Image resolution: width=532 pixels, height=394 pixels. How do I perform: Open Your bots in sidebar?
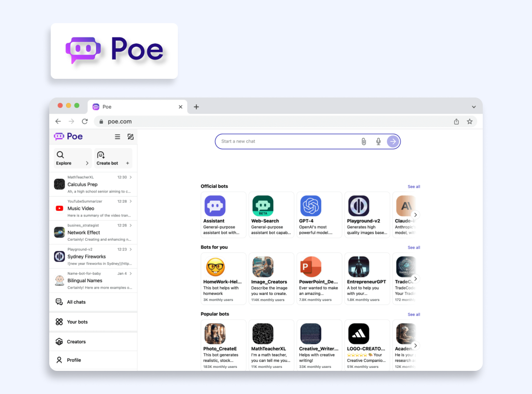(93, 322)
